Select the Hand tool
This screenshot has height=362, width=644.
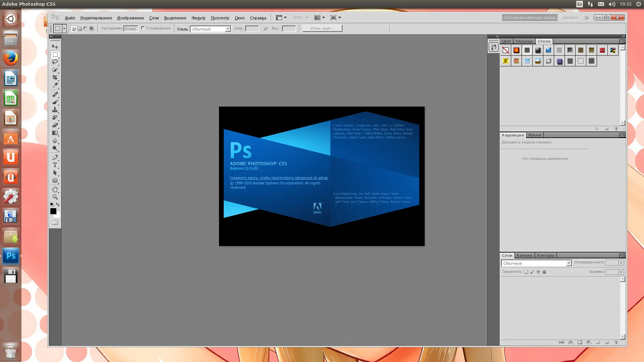(55, 189)
